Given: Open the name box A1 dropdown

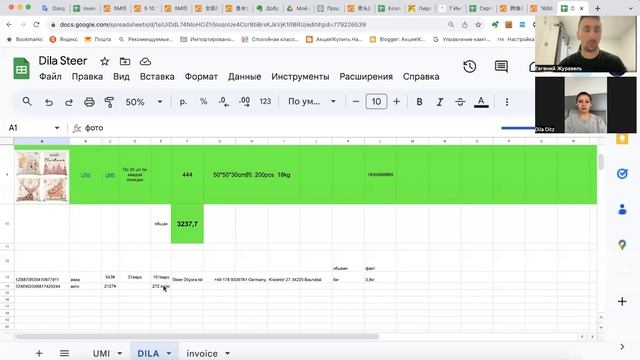Looking at the screenshot, I should click(57, 128).
